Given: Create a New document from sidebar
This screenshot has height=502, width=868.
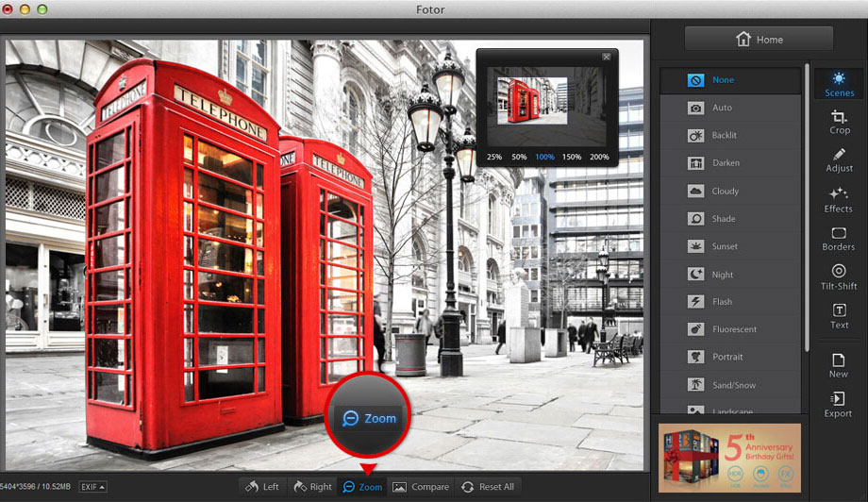Looking at the screenshot, I should [x=838, y=365].
